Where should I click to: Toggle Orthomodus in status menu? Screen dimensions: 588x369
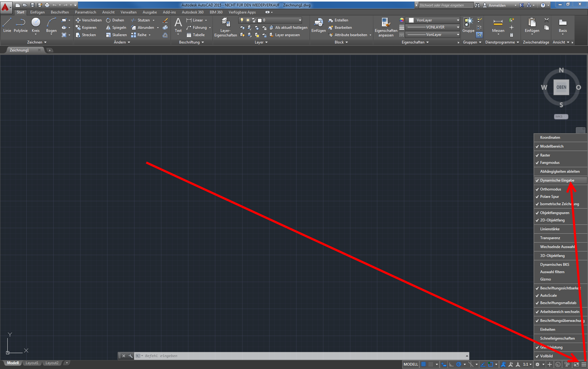tap(550, 189)
